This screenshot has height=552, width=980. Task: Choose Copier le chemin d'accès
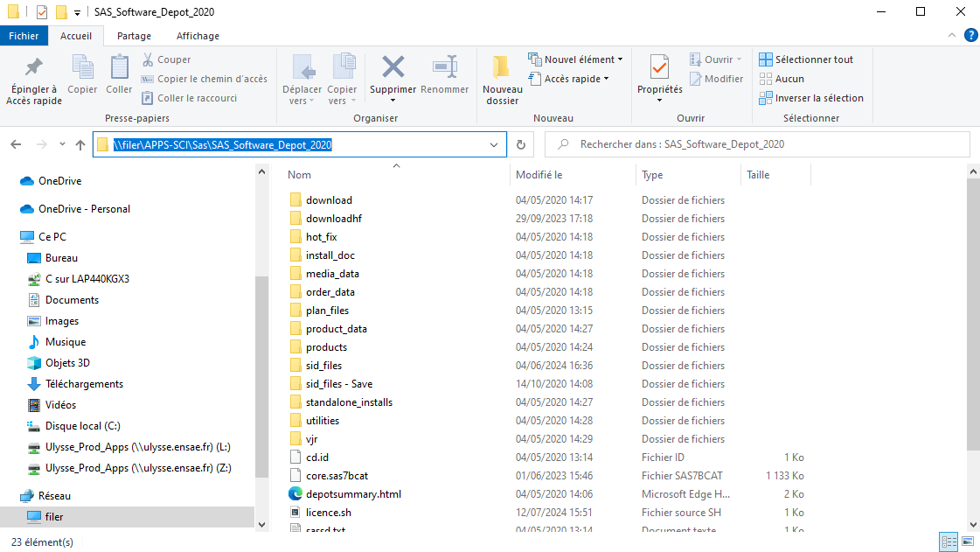tap(205, 79)
